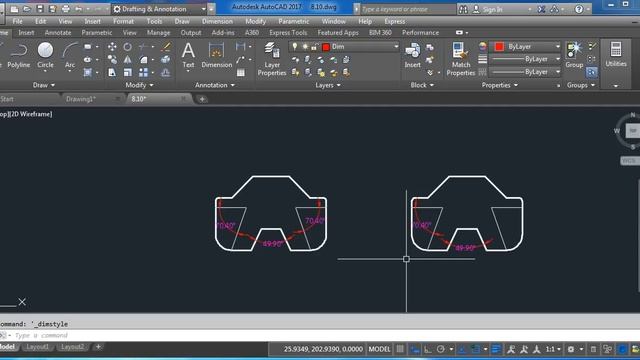
Task: Expand the Block panel
Action: 422,85
